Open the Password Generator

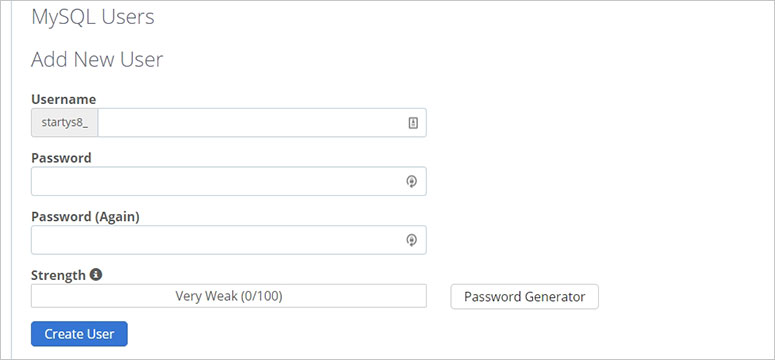[524, 297]
